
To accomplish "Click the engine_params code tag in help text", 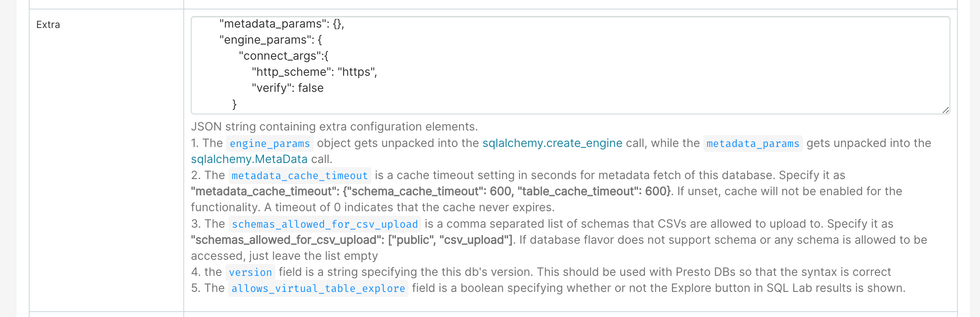I will [x=270, y=144].
